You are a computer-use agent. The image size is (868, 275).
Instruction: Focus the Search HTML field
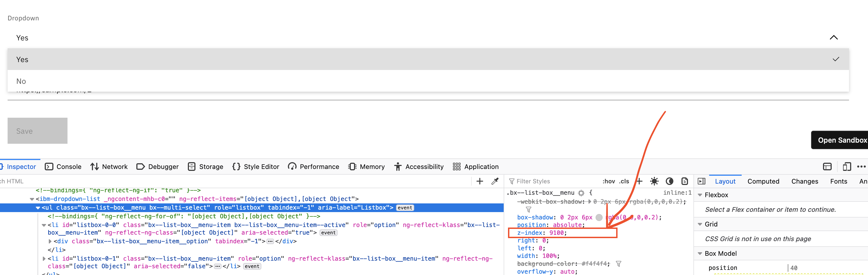tap(236, 181)
